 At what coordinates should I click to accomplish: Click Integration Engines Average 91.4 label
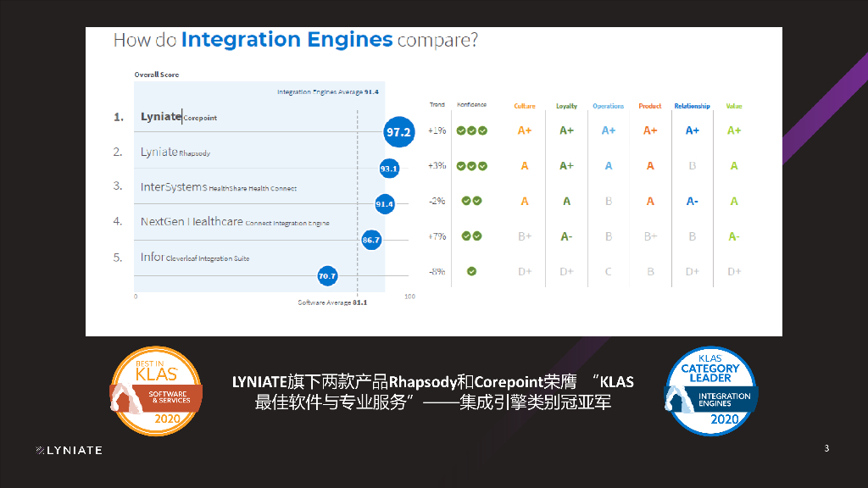click(328, 91)
